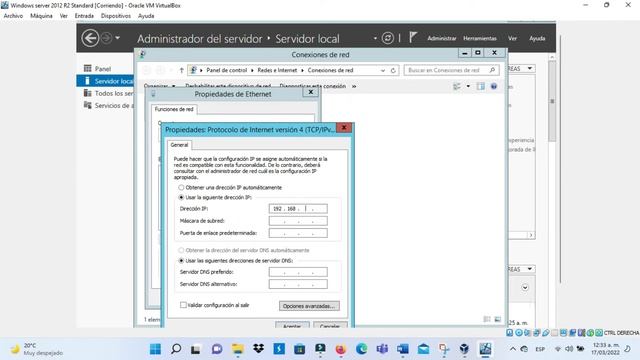Expand the Panel de control breadcrumb arrow

252,70
